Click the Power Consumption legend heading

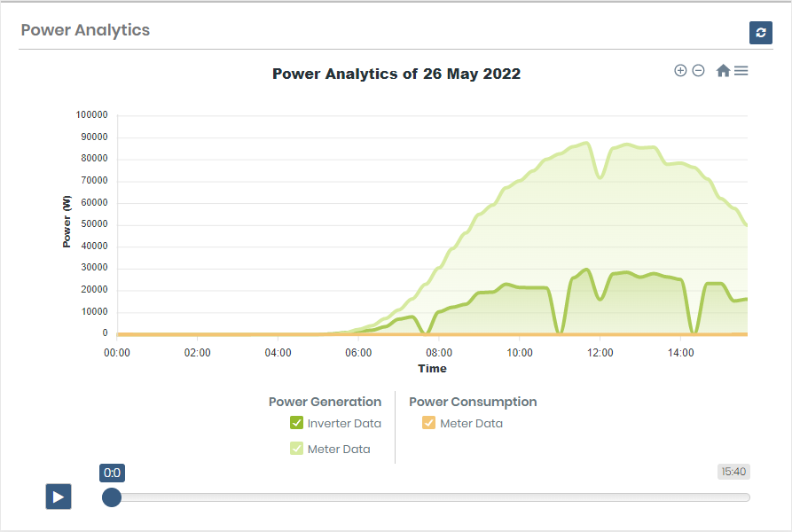[473, 402]
